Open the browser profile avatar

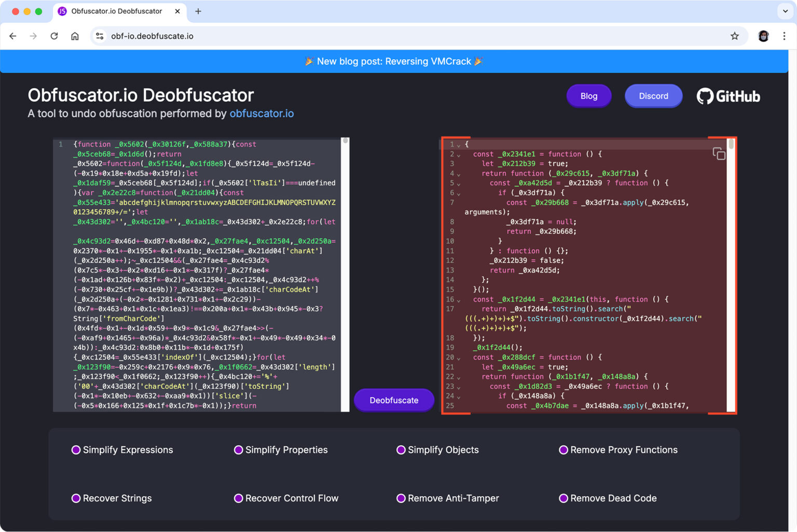[763, 36]
